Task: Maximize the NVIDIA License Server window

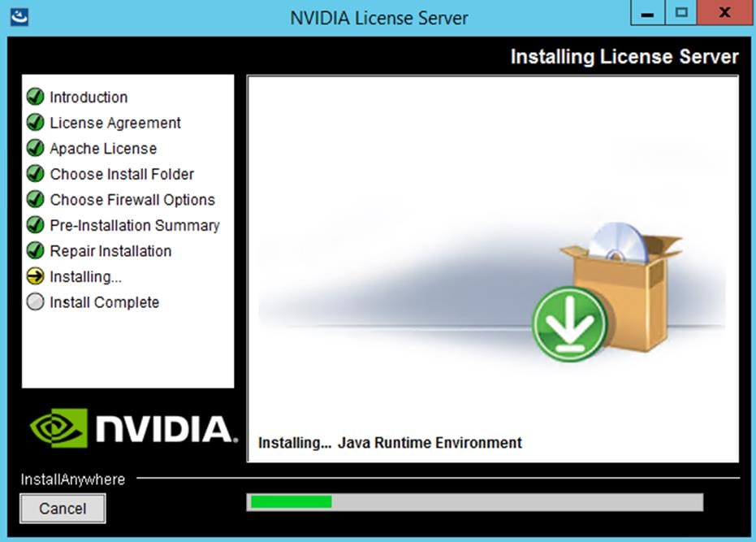Action: coord(680,12)
